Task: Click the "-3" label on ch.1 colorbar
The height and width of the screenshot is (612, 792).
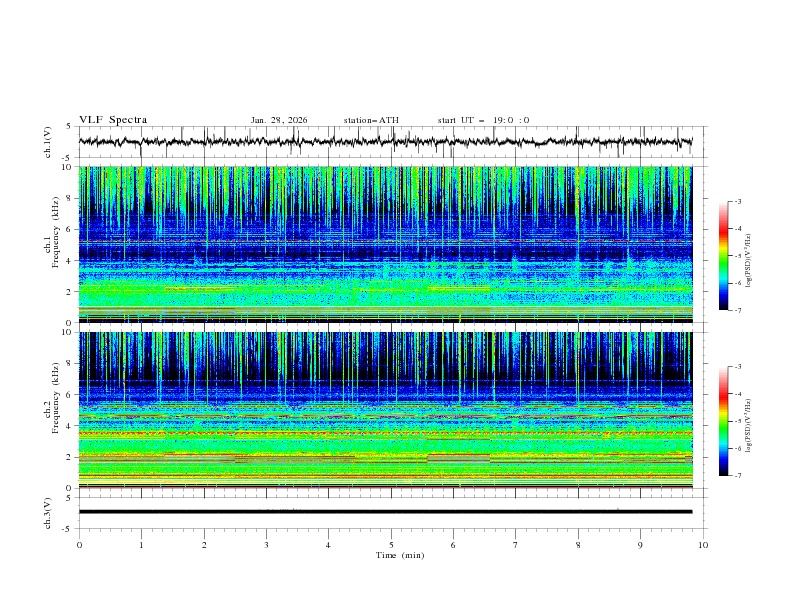Action: click(x=738, y=201)
